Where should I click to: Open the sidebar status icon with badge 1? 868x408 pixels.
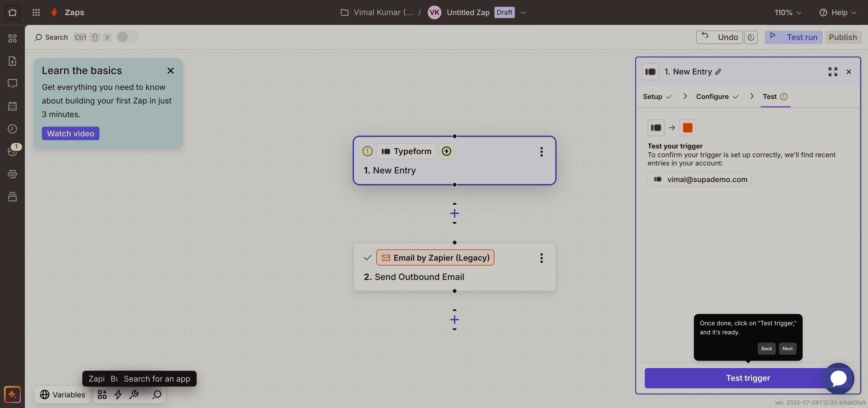[x=12, y=151]
